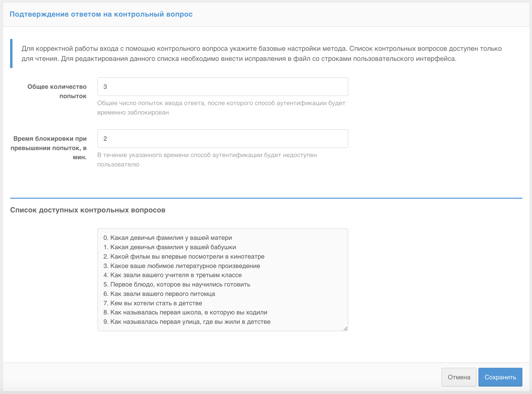
Task: Click the blue info note about base settings
Action: tap(261, 54)
